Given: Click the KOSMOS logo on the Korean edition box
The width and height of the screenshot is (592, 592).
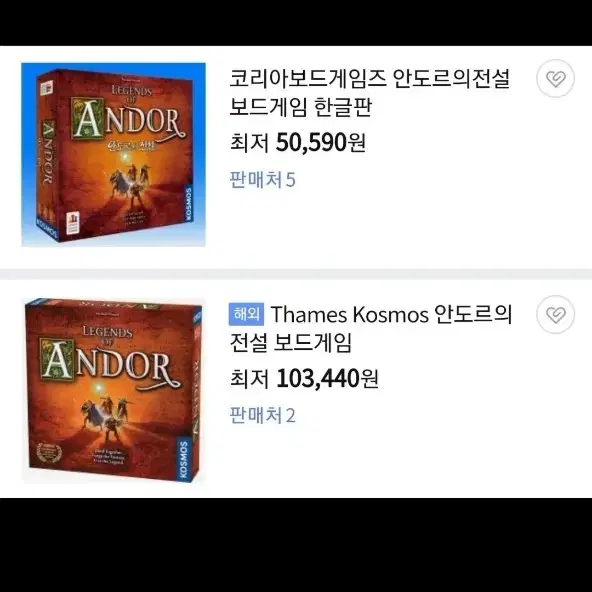Looking at the screenshot, I should point(188,203).
